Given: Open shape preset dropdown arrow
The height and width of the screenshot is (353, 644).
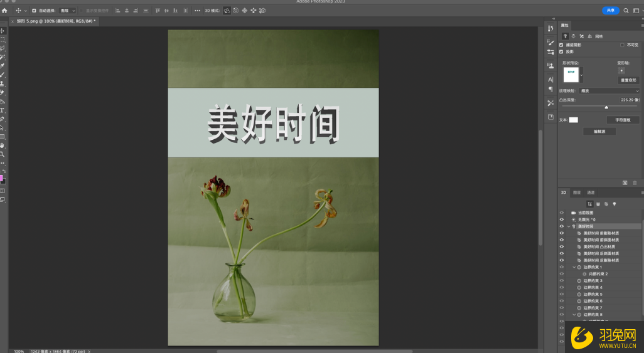Looking at the screenshot, I should [x=581, y=75].
